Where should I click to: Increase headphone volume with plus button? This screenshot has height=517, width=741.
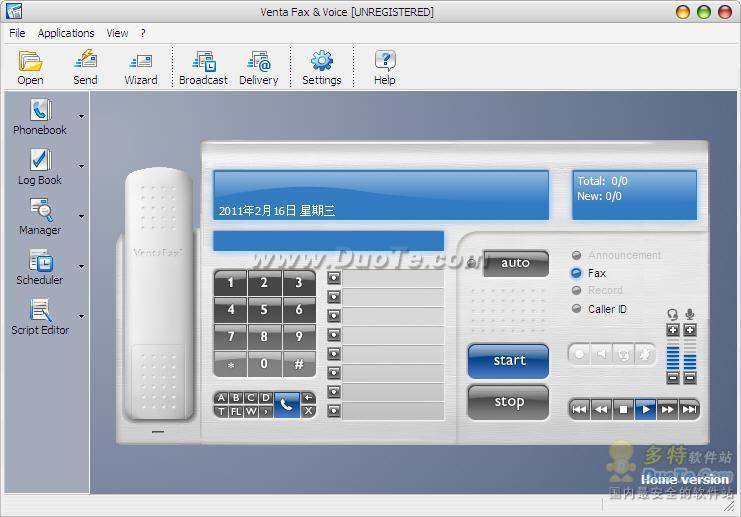click(x=673, y=330)
